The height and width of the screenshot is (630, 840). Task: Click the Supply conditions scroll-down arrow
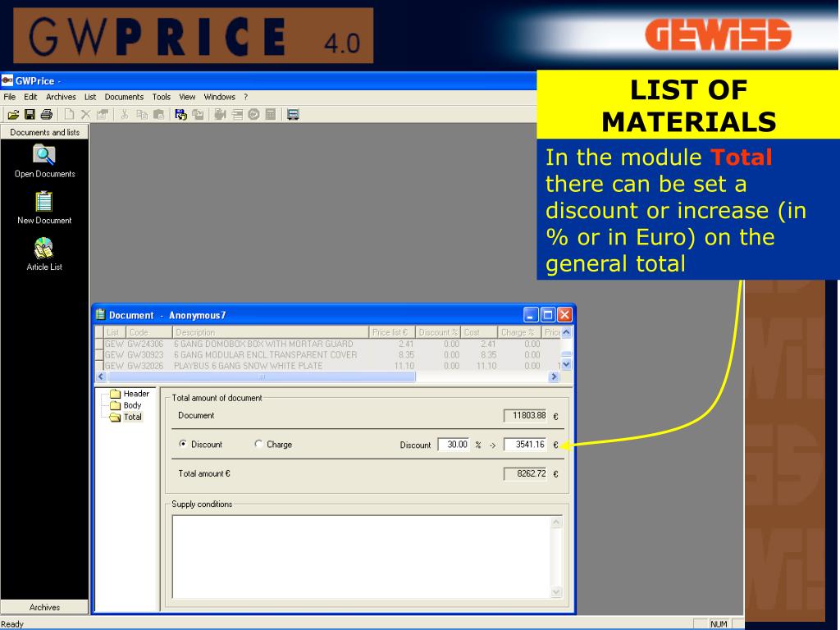coord(556,592)
